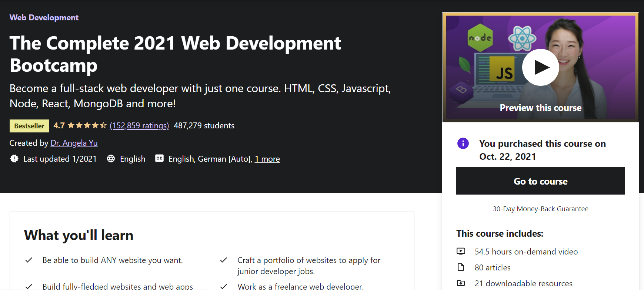Click the 'English' language label

[133, 159]
